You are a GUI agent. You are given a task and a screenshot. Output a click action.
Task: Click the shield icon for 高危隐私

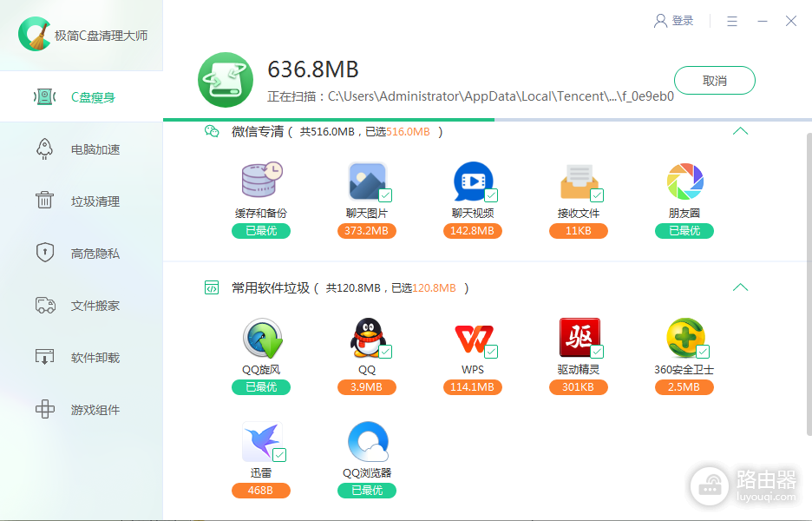coord(45,253)
